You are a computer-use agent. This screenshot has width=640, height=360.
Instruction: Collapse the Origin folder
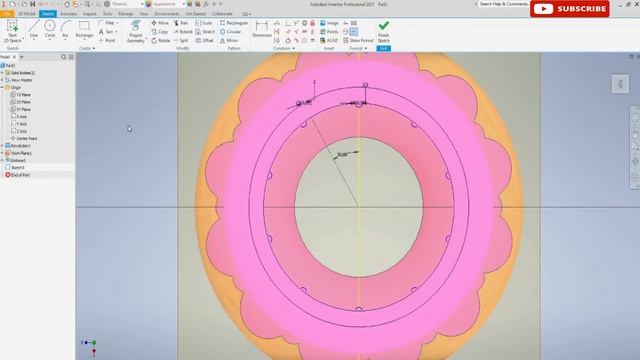[2, 88]
